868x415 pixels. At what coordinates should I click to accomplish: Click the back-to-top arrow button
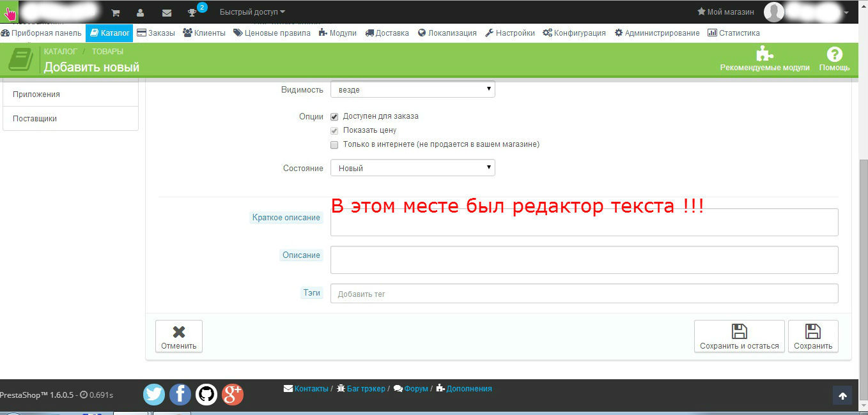[842, 396]
